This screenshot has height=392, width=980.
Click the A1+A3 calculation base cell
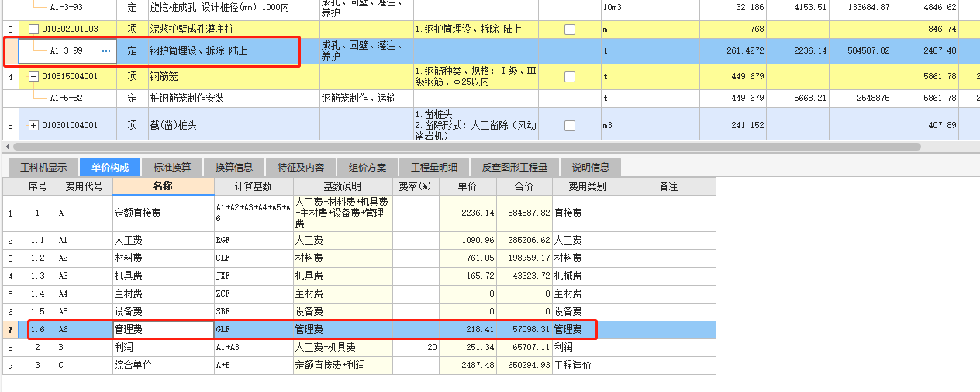[254, 348]
